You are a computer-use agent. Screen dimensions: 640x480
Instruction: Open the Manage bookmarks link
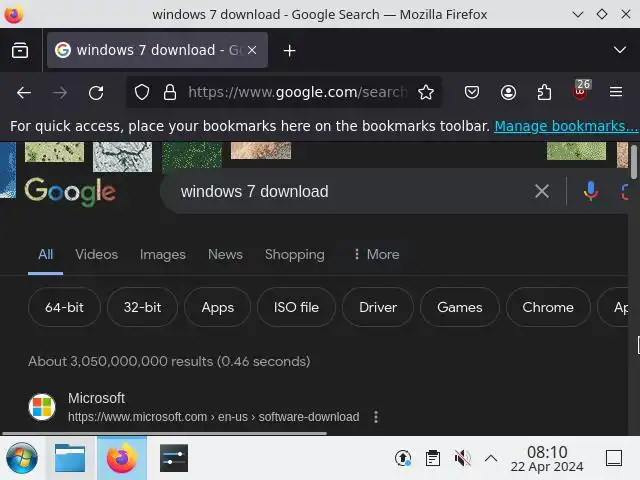[x=567, y=126]
